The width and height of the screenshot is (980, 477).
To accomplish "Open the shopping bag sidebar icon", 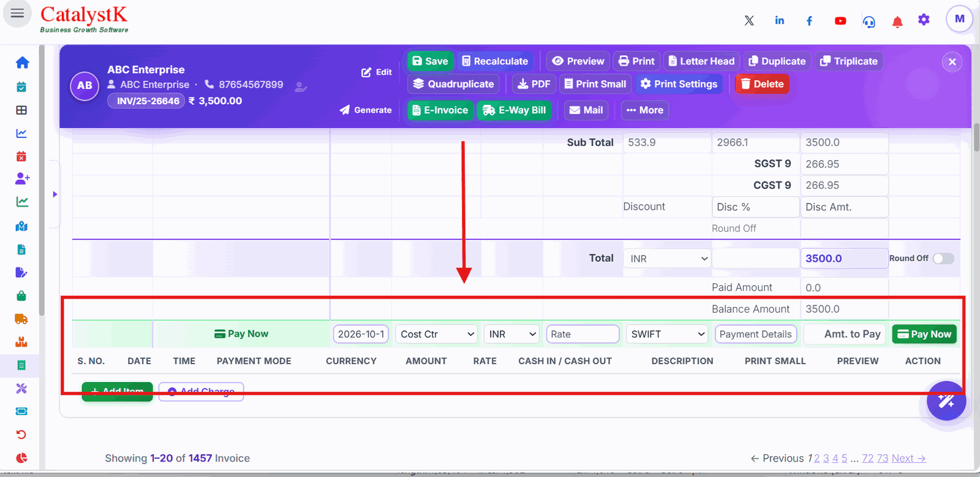I will [21, 296].
